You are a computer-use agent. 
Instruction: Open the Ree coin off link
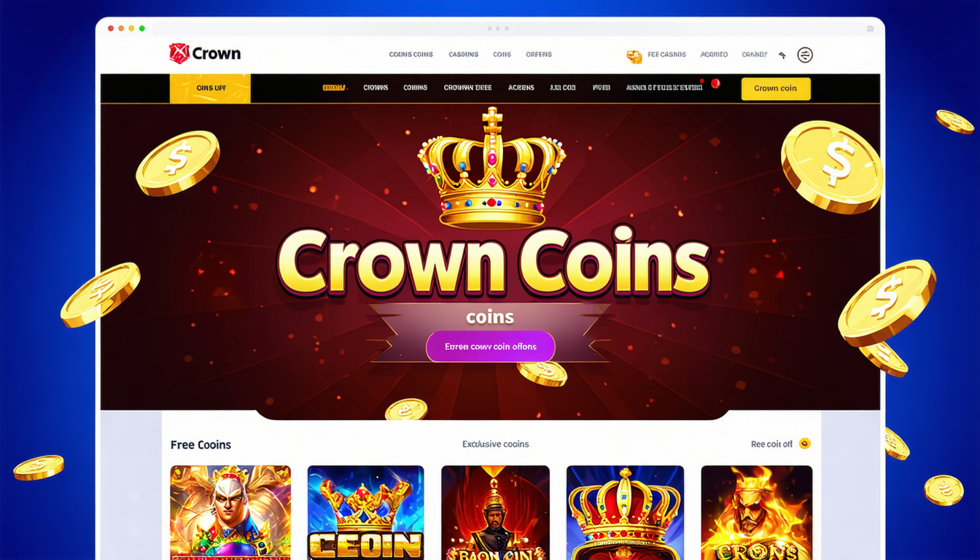click(771, 444)
